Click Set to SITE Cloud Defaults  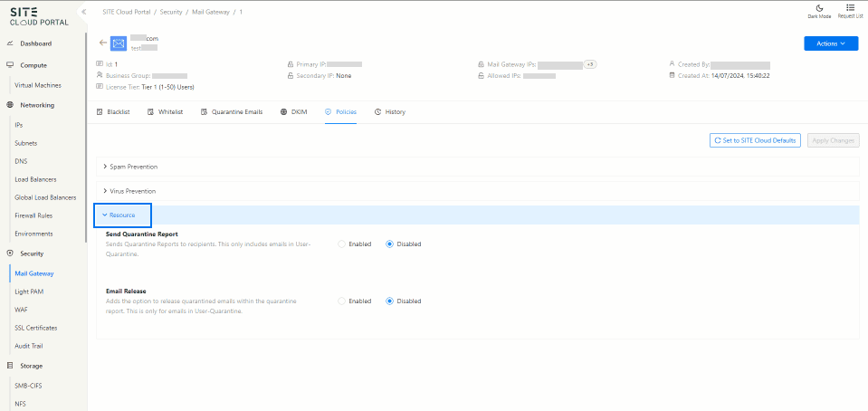click(755, 140)
